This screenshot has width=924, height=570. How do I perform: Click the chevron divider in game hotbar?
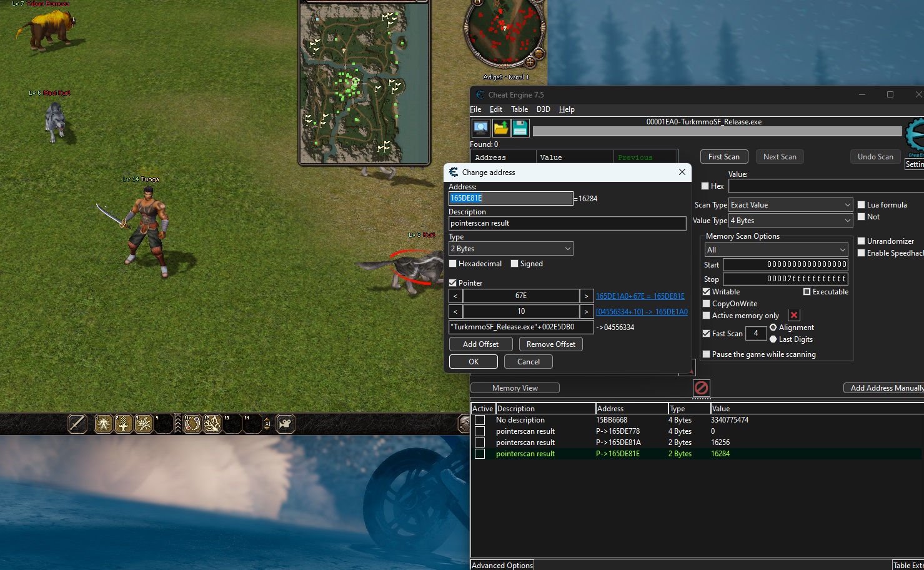(178, 424)
